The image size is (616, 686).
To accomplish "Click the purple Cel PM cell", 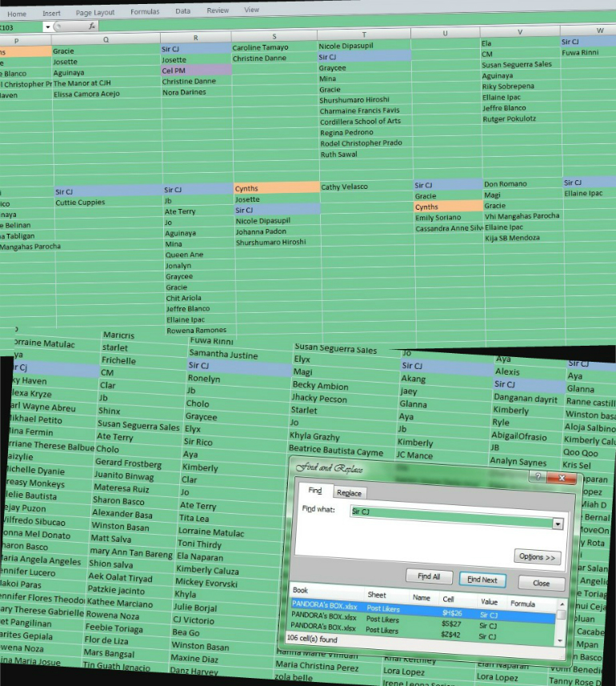I will click(196, 70).
